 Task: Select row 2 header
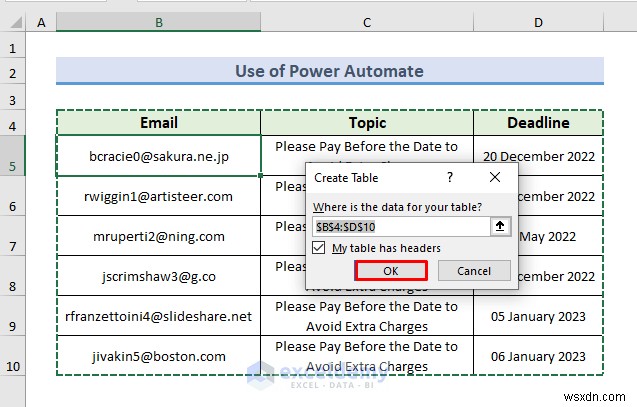(x=13, y=73)
